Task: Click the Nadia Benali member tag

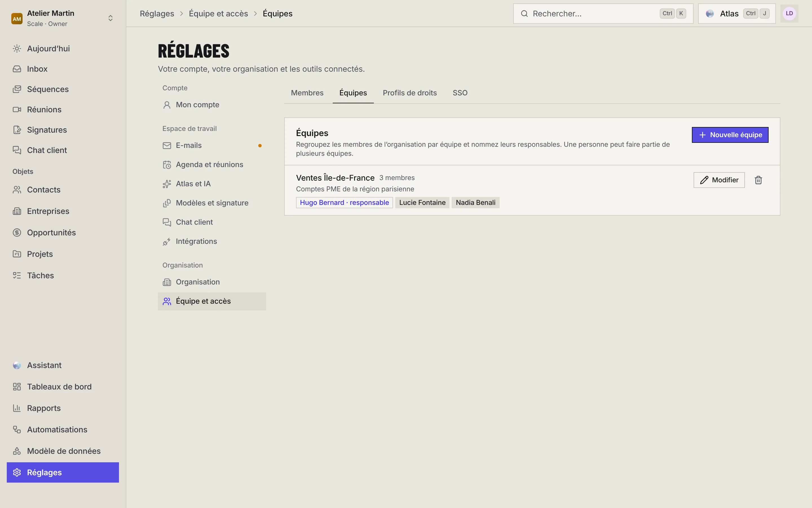Action: click(x=475, y=203)
